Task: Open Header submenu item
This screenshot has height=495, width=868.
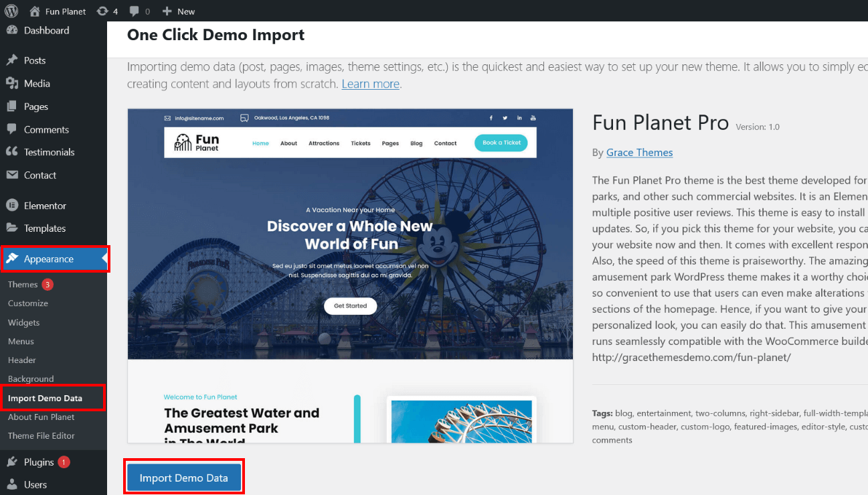Action: tap(22, 360)
